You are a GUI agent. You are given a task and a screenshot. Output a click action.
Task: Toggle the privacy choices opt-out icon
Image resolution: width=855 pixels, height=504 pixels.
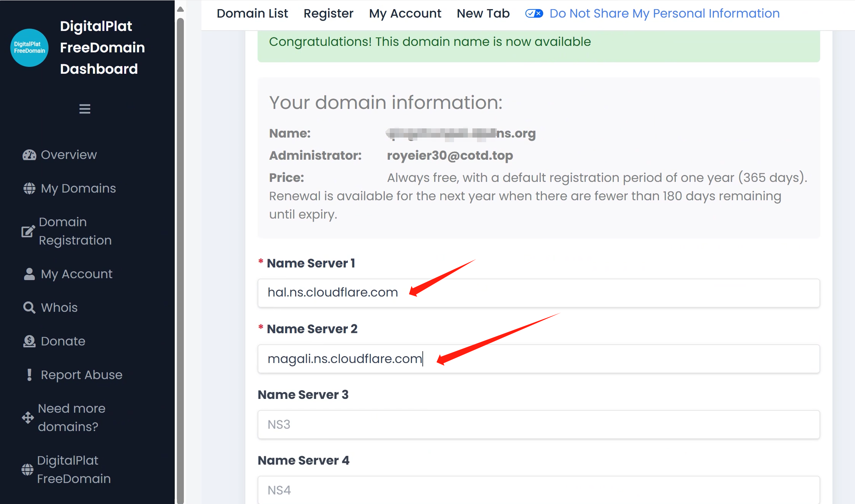534,13
